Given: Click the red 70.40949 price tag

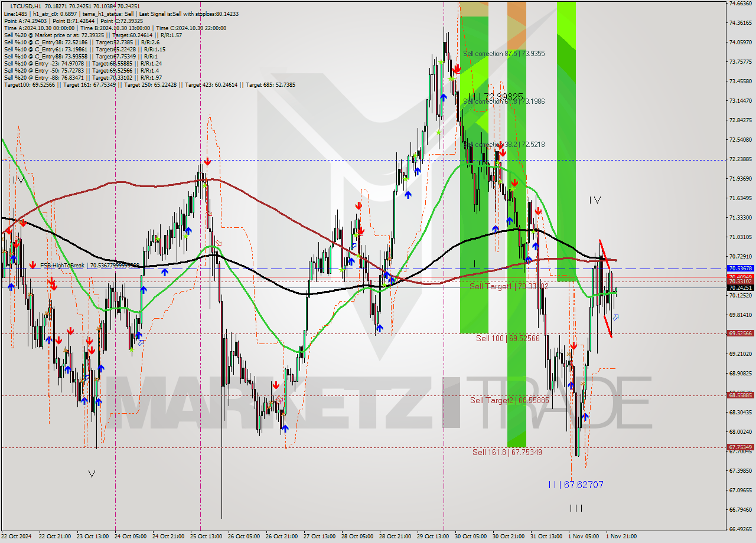Looking at the screenshot, I should click(x=740, y=276).
